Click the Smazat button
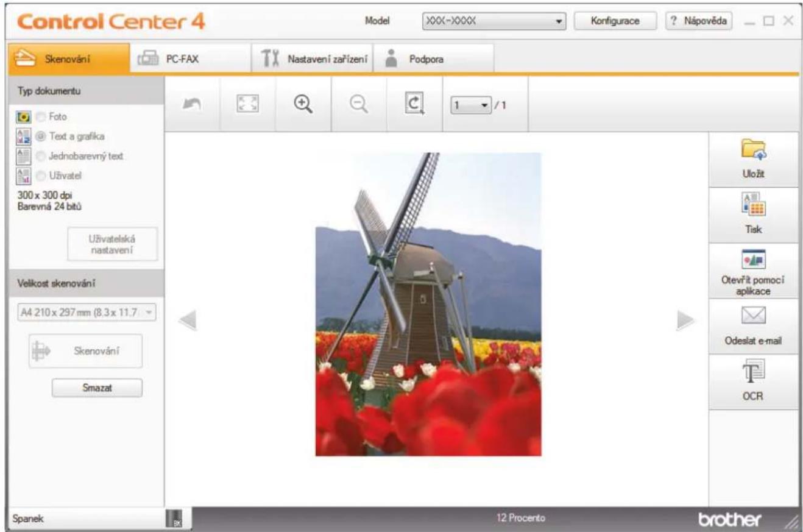 coord(97,387)
